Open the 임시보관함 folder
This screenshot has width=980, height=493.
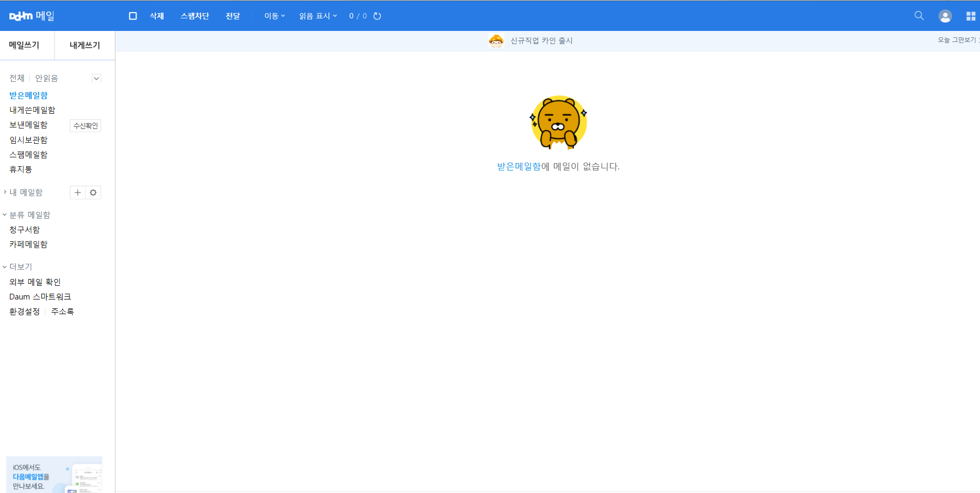[28, 140]
